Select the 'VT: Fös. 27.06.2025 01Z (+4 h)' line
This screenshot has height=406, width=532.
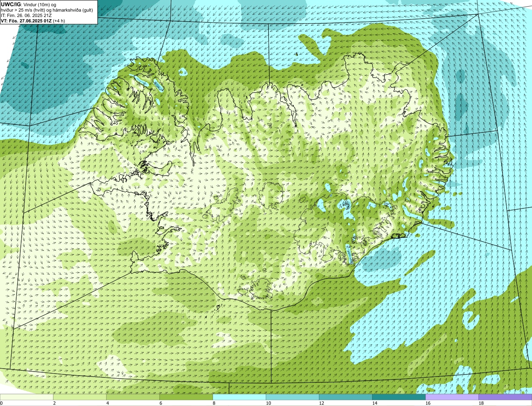tap(33, 21)
